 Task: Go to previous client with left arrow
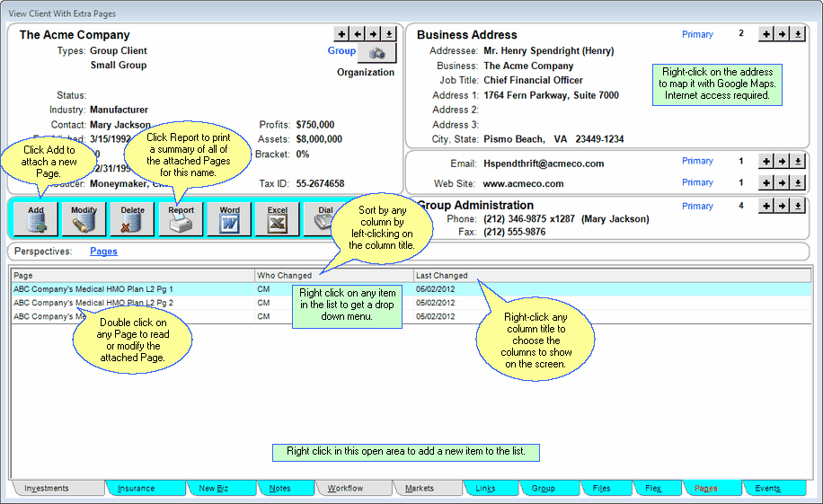coord(358,34)
